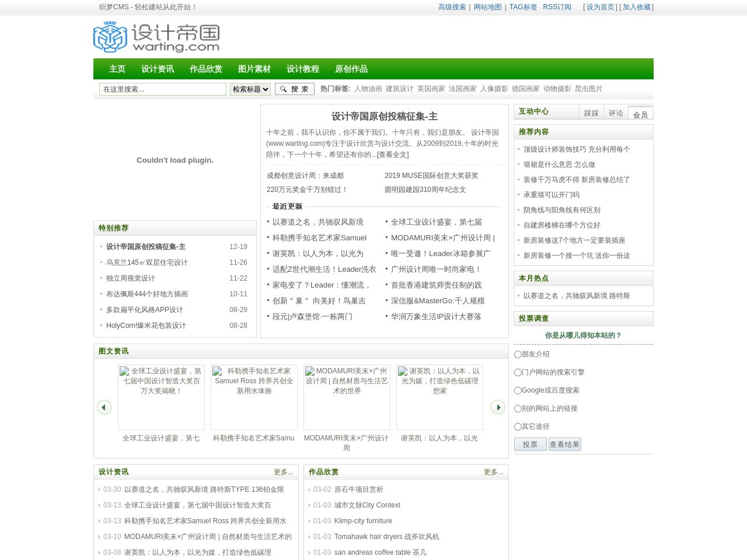Select the 其它途径 radio option
The width and height of the screenshot is (747, 560).
click(518, 426)
